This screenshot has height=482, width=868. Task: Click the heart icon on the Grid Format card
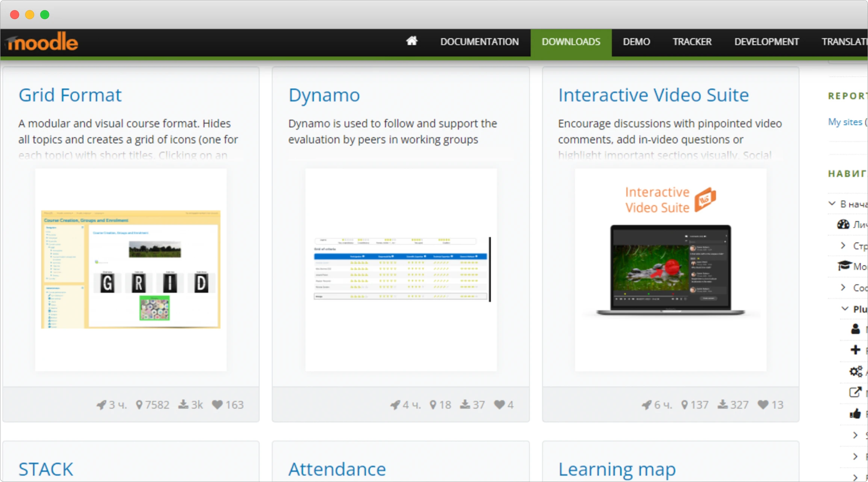[x=218, y=405]
